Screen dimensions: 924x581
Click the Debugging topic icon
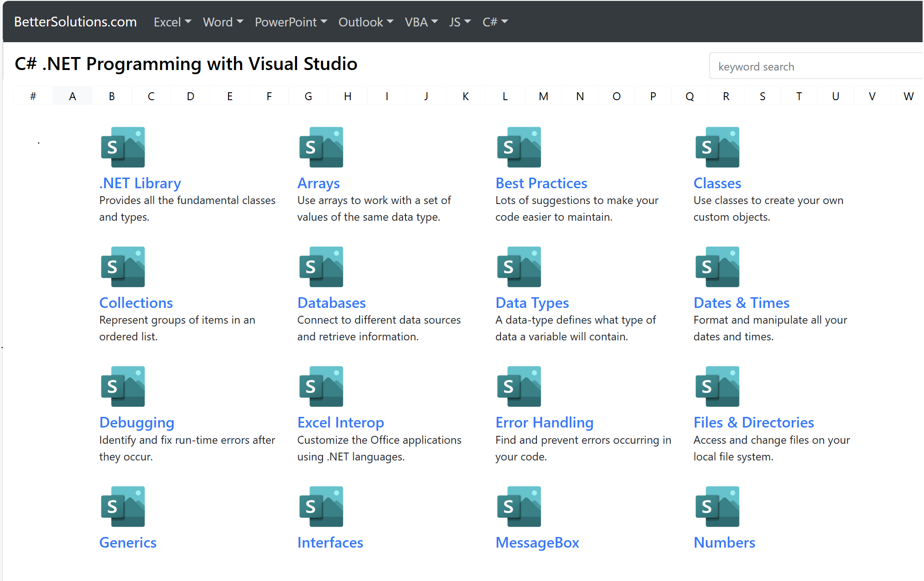(x=123, y=386)
